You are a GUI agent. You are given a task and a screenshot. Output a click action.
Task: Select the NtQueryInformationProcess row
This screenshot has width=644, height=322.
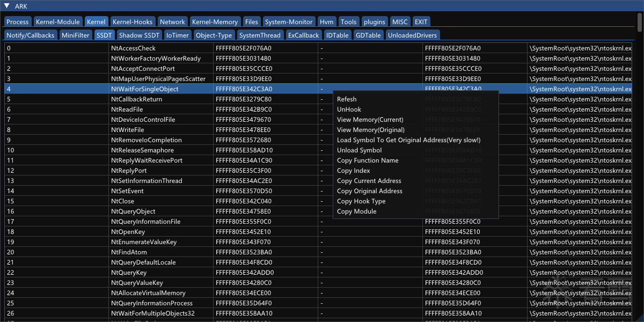point(318,303)
